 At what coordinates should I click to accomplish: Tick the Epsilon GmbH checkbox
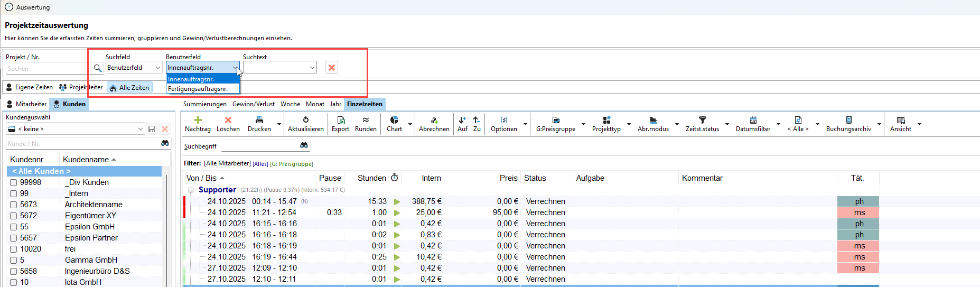coord(14,227)
